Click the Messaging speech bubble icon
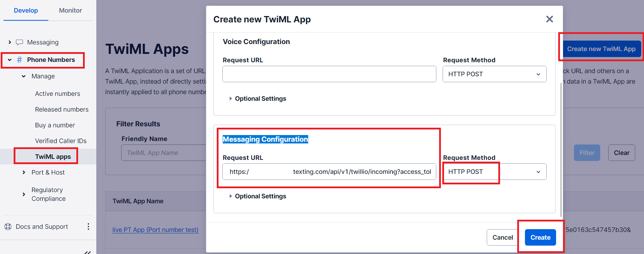Viewport: 644px width, 254px height. [20, 42]
